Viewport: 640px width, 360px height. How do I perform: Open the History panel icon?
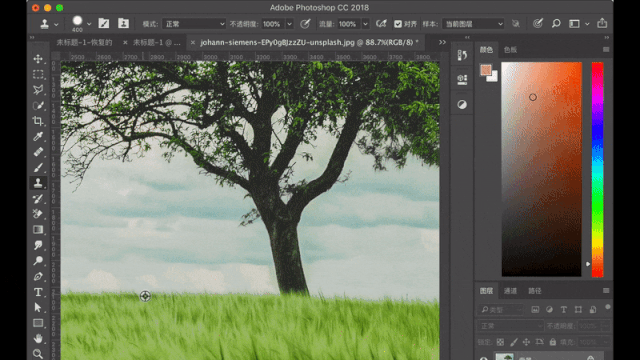462,55
